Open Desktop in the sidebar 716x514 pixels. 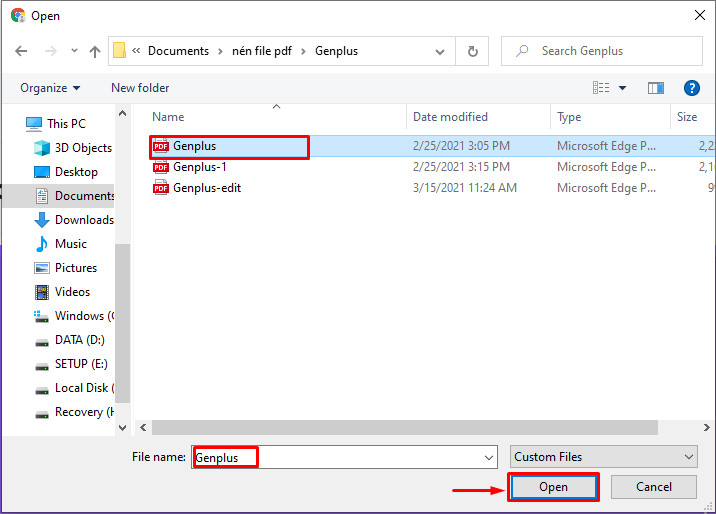coord(66,172)
